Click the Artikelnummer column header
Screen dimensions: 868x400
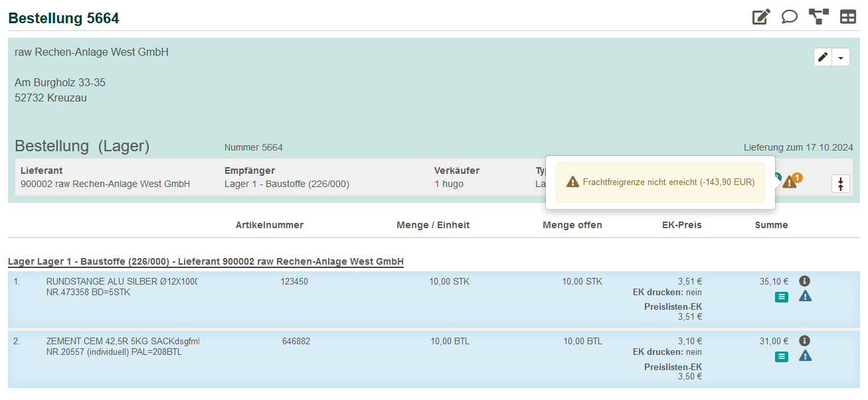pyautogui.click(x=269, y=225)
